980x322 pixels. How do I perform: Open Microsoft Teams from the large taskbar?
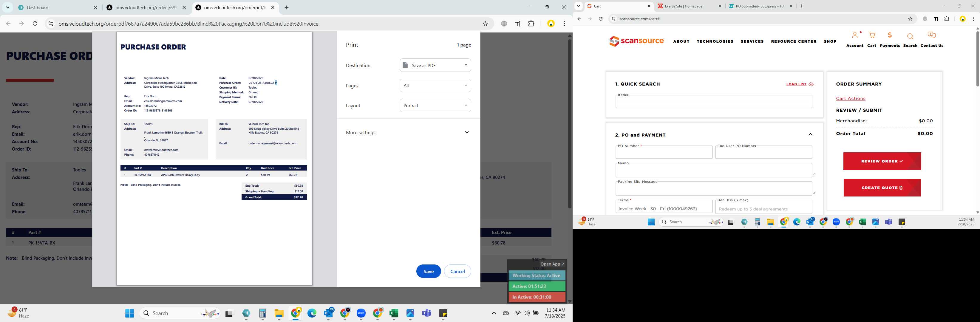pyautogui.click(x=426, y=313)
